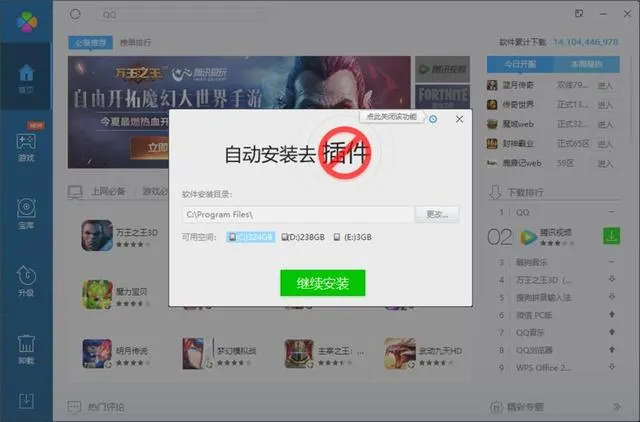Select the (D:) 238GB drive option
Image resolution: width=640 pixels, height=422 pixels.
tap(303, 237)
